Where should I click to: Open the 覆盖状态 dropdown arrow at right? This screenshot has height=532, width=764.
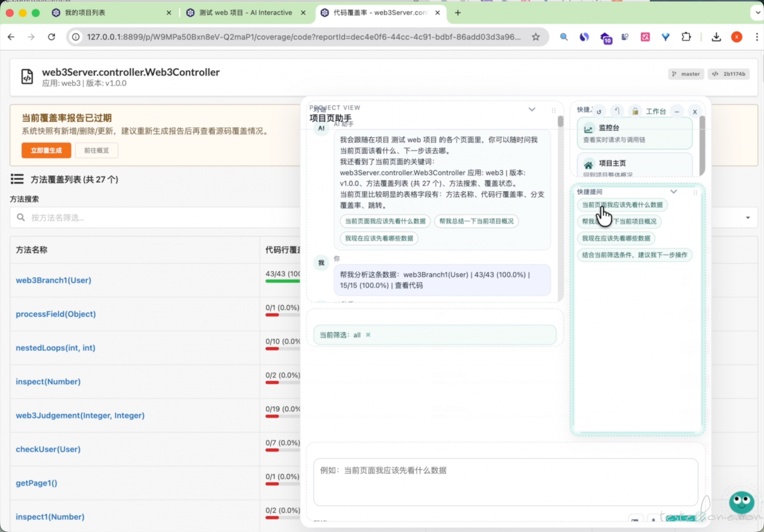tap(748, 217)
